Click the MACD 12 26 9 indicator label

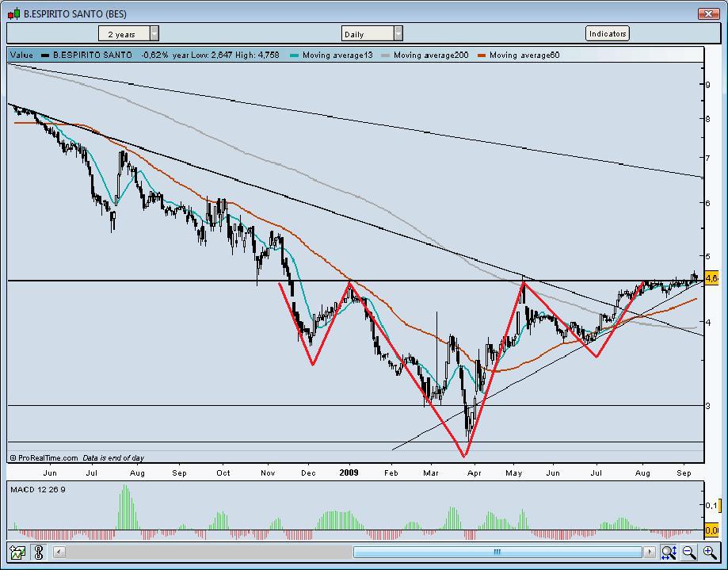[x=38, y=490]
